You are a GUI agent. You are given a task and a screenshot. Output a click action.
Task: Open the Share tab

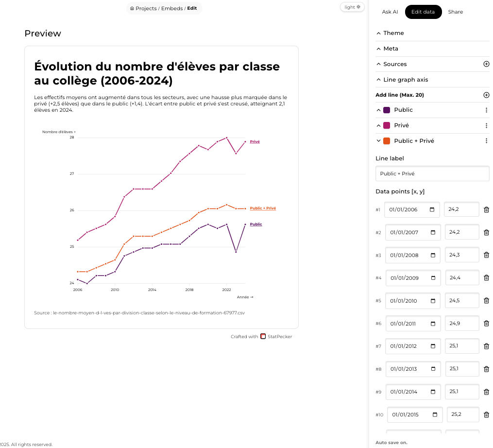[455, 12]
